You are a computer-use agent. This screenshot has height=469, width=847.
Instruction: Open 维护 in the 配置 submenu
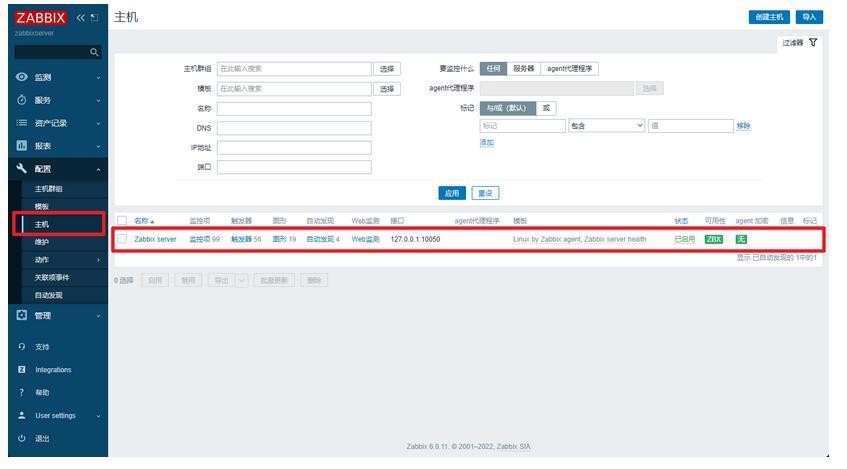click(x=42, y=242)
